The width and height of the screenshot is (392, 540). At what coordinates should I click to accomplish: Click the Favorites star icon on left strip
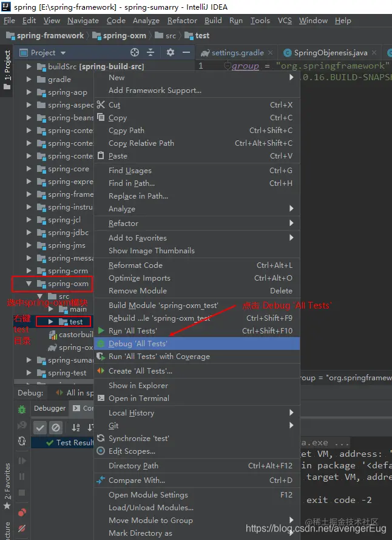pyautogui.click(x=7, y=506)
